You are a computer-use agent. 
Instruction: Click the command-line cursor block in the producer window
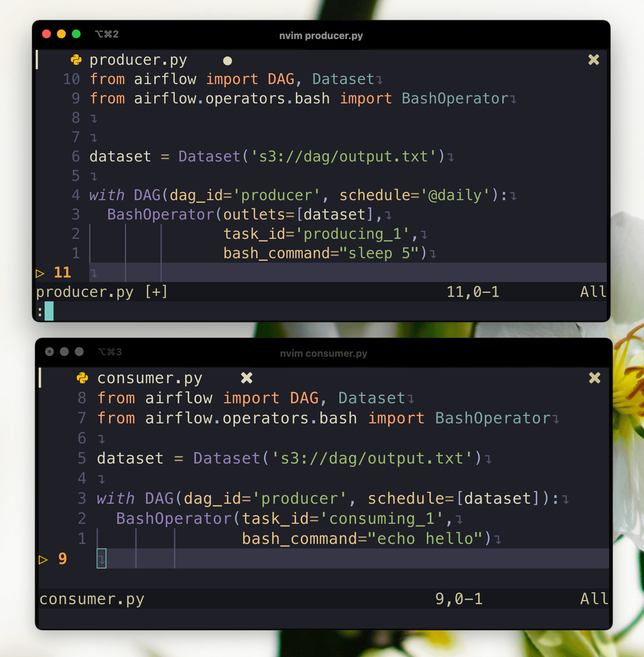[49, 311]
